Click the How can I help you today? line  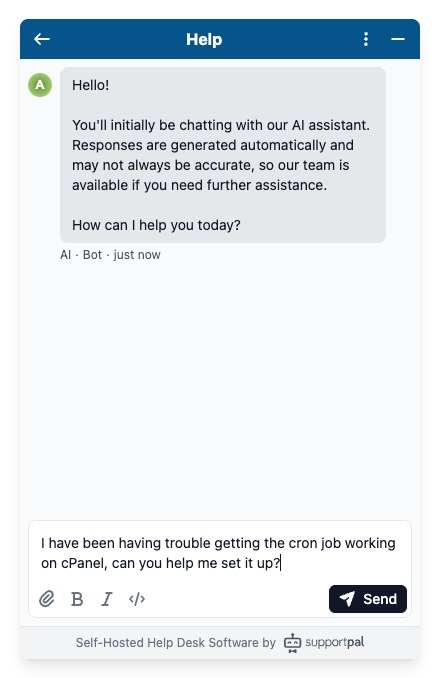156,225
